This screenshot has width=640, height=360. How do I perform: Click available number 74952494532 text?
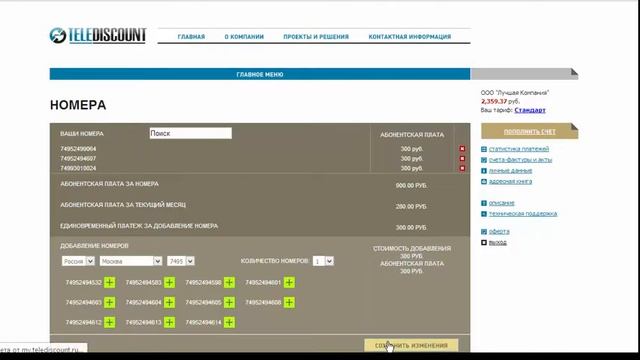84,282
